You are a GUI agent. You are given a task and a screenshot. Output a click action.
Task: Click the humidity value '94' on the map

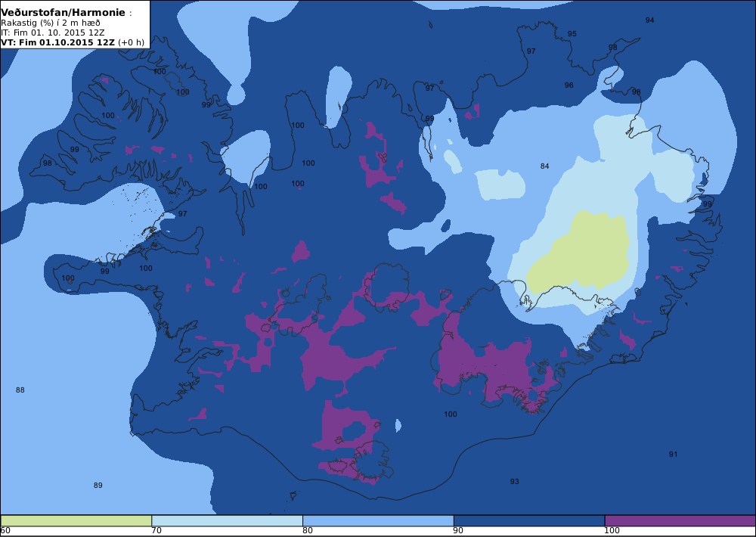[x=649, y=20]
